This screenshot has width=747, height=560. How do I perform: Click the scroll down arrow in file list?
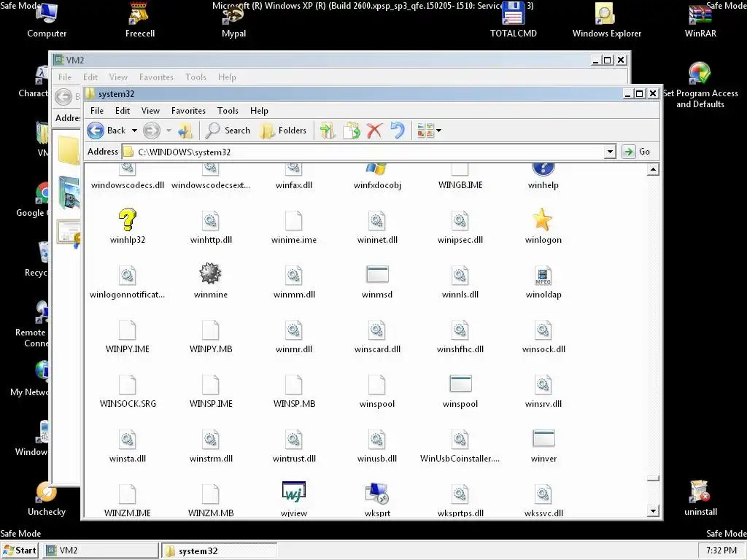[653, 511]
